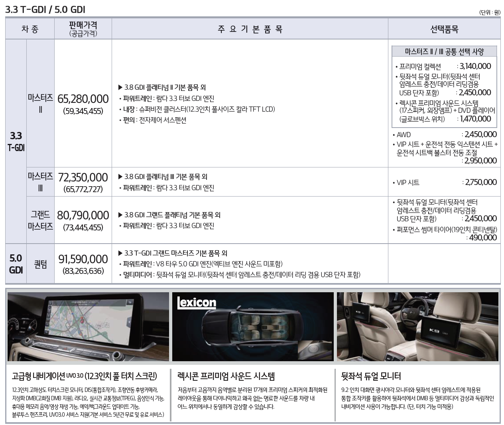
Task: Select the supply price (65,772,727)
Action: (83, 189)
